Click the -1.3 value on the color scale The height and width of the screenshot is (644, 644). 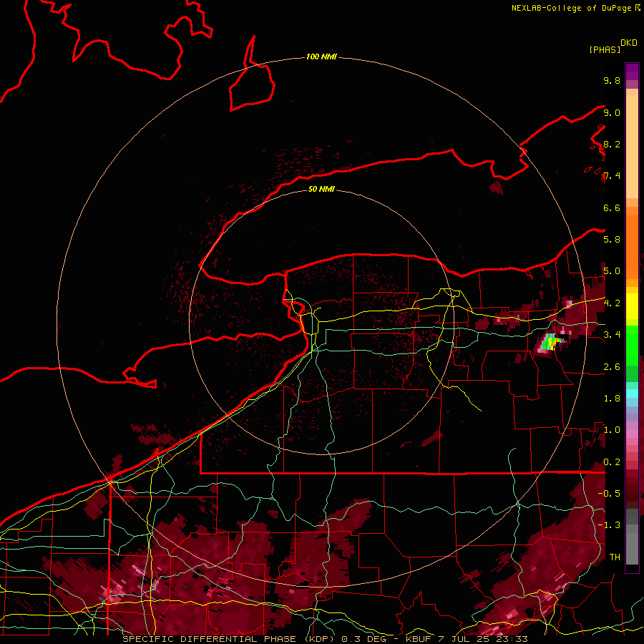coord(610,525)
